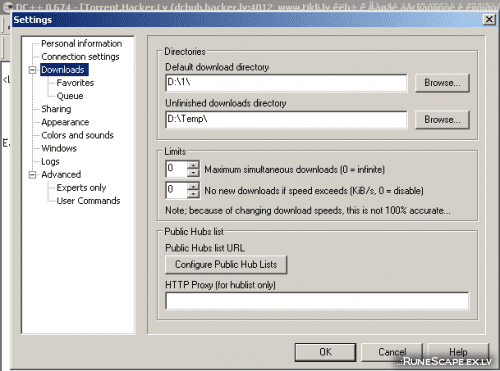Viewport: 500px width, 371px height.
Task: Browse for default download directory
Action: coord(442,83)
